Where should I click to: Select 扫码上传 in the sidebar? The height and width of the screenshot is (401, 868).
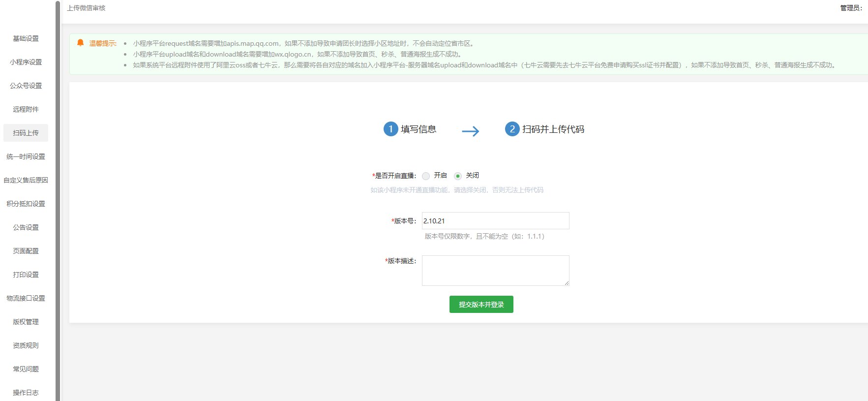[x=26, y=133]
